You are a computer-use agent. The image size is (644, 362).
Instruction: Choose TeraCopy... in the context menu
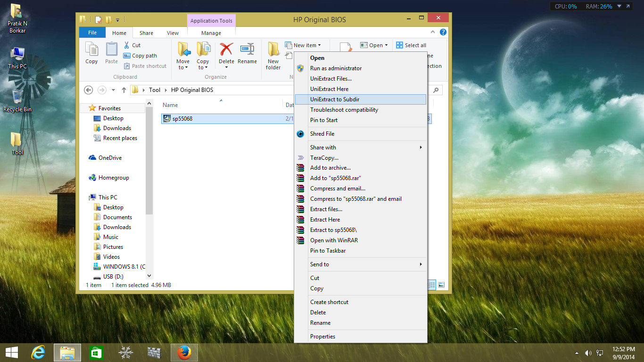360,158
